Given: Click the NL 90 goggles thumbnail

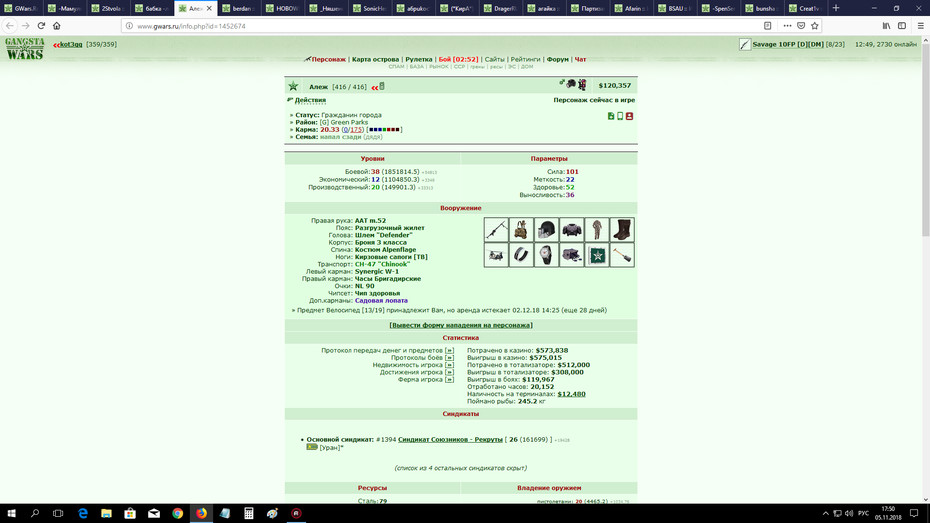Looking at the screenshot, I should [571, 255].
